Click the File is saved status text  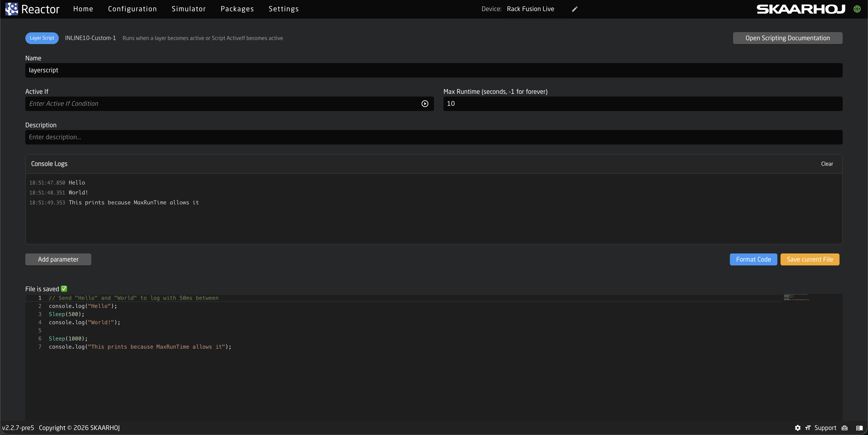pos(46,289)
